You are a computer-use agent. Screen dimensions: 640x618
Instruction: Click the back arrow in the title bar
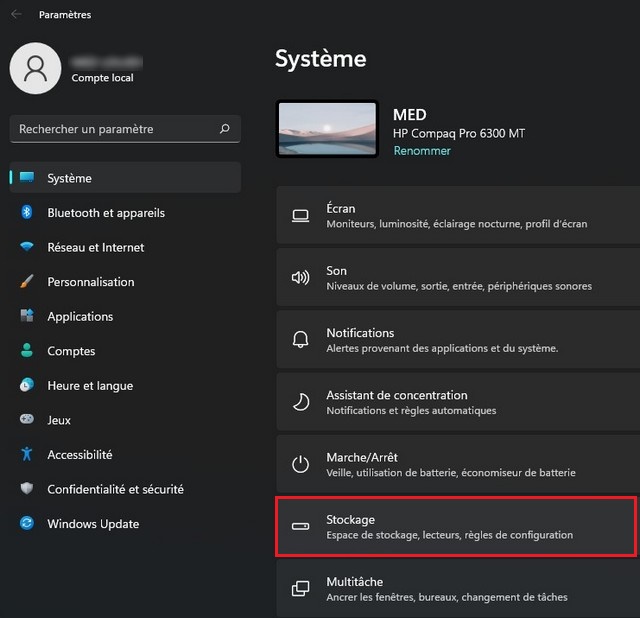16,15
